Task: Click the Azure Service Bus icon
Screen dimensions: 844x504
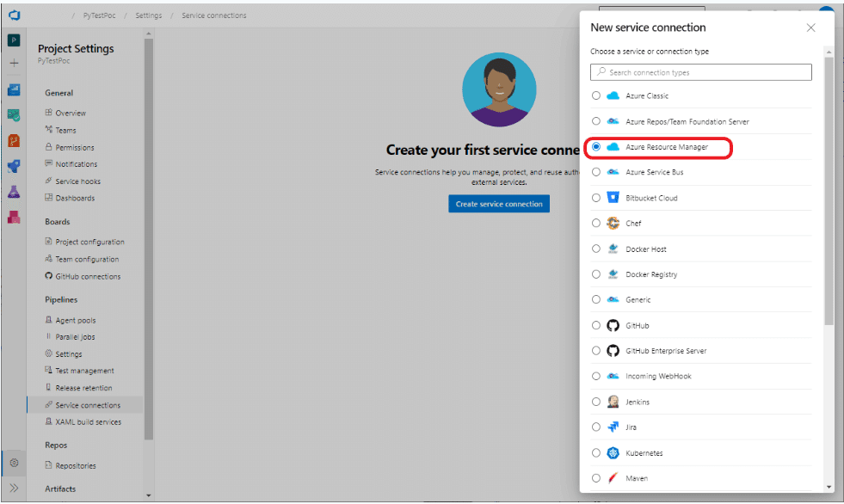Action: point(613,172)
